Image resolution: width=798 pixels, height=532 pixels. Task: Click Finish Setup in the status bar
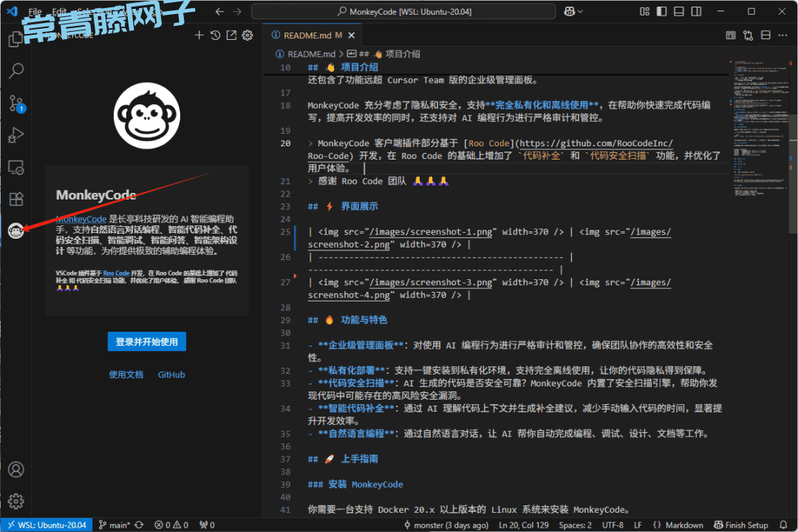coord(741,525)
